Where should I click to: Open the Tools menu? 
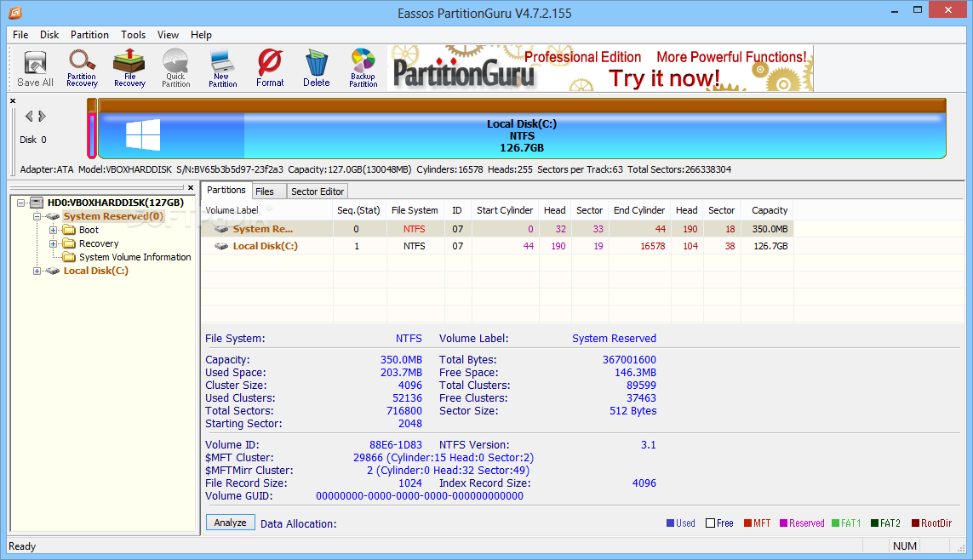pyautogui.click(x=133, y=35)
